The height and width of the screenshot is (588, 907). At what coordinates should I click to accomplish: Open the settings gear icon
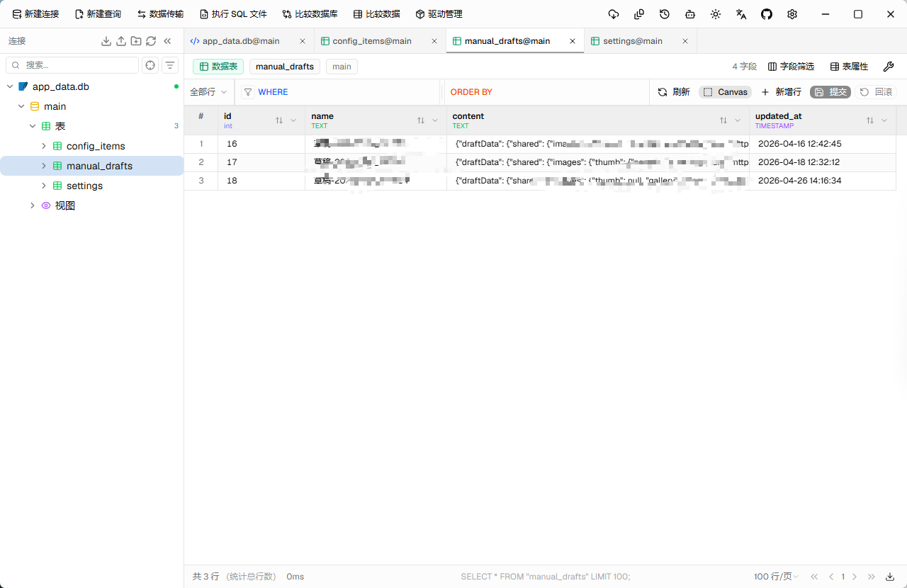coord(792,14)
